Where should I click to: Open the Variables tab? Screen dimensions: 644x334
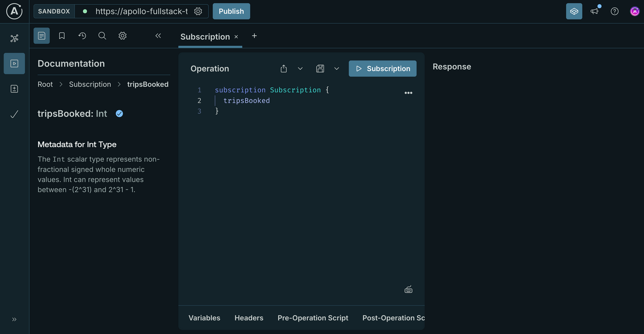click(204, 318)
